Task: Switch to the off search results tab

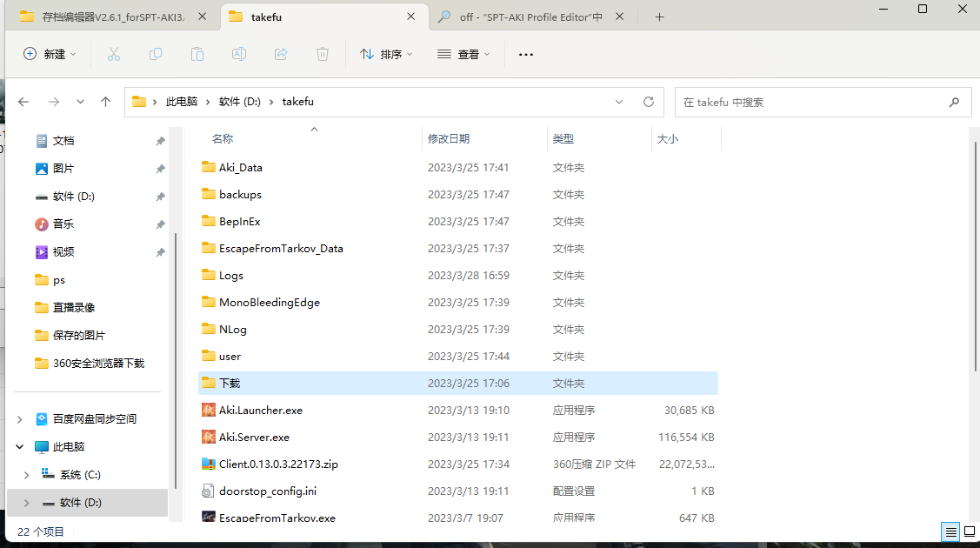Action: click(x=530, y=17)
